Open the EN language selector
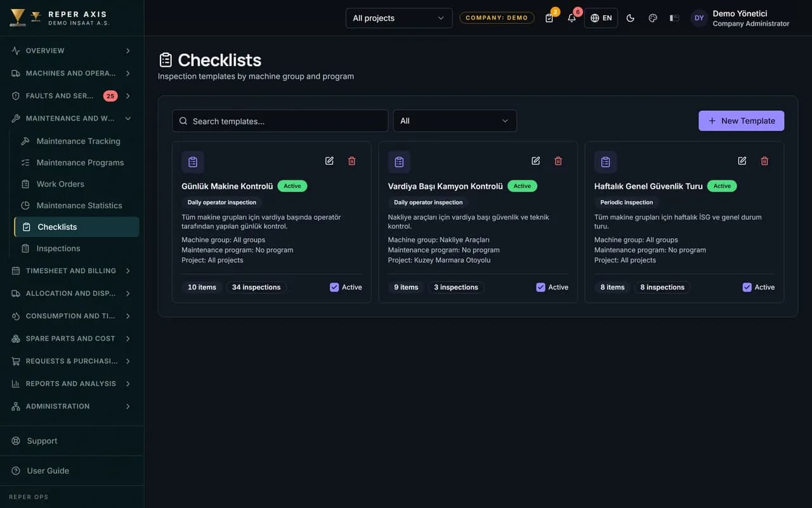Viewport: 812px width, 508px height. tap(601, 18)
